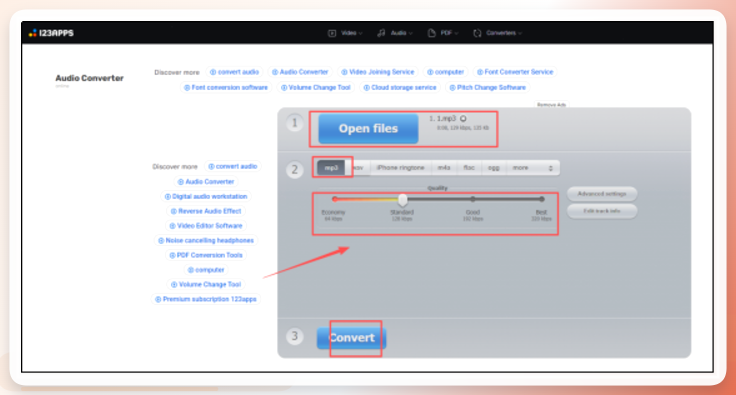Open the Digital audio workstation link
The height and width of the screenshot is (395, 736).
[206, 197]
